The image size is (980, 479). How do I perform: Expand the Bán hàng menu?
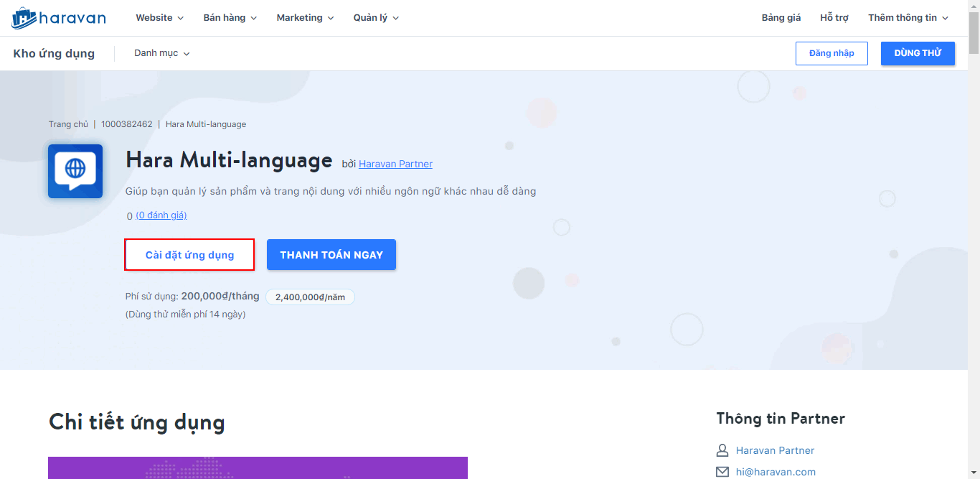pos(230,18)
